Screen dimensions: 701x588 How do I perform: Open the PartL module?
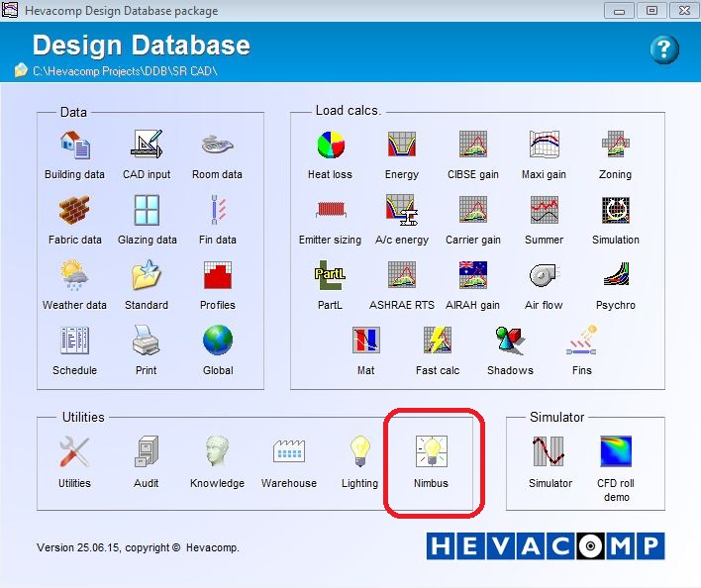330,275
